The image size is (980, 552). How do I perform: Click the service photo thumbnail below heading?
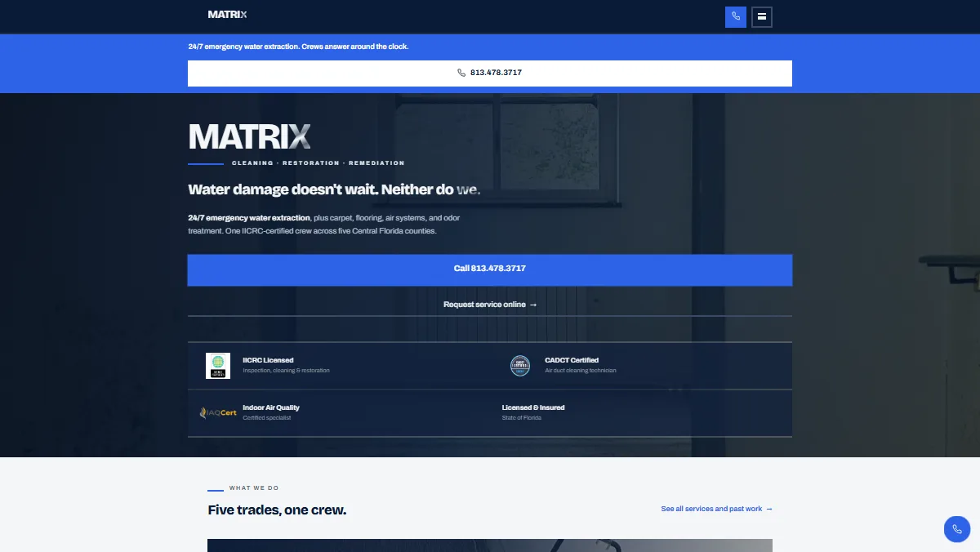490,545
